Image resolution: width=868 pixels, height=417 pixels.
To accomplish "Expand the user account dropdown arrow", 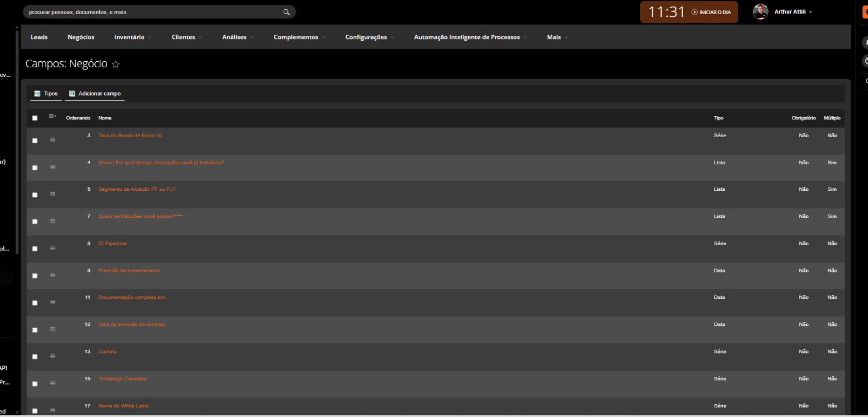I will point(810,12).
